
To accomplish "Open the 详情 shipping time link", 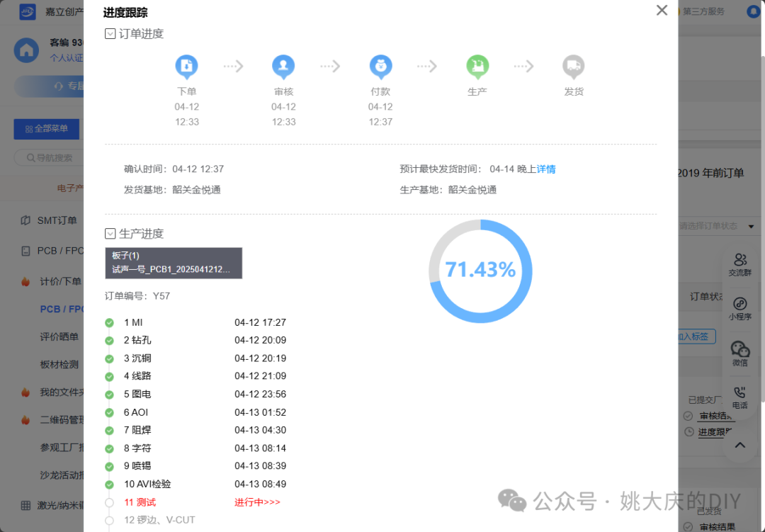I will 546,169.
